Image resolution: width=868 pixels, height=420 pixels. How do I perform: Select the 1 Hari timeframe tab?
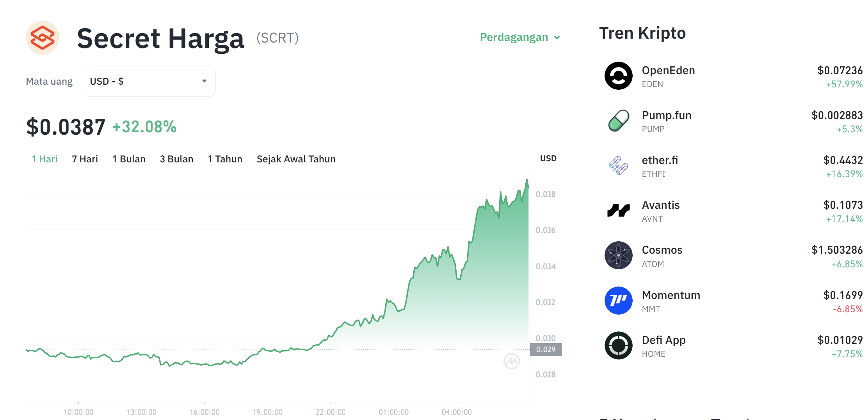point(44,159)
